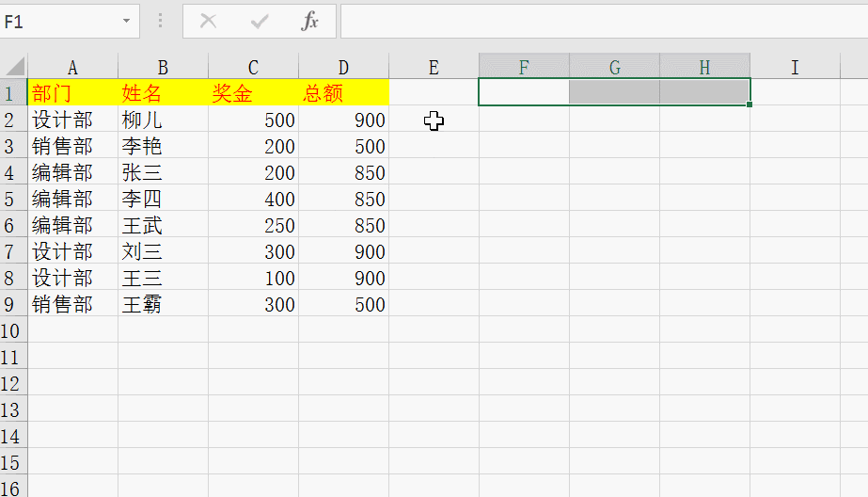
Task: Click the 总额 header cell
Action: click(x=343, y=92)
